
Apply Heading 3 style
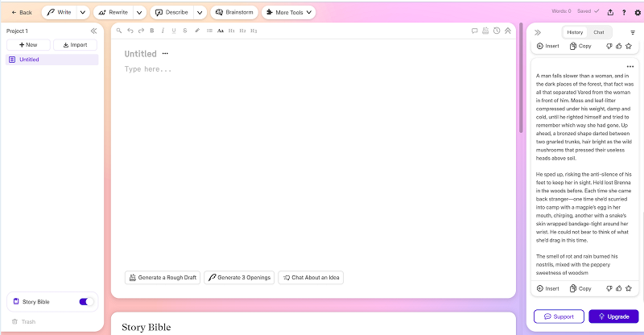pyautogui.click(x=254, y=31)
